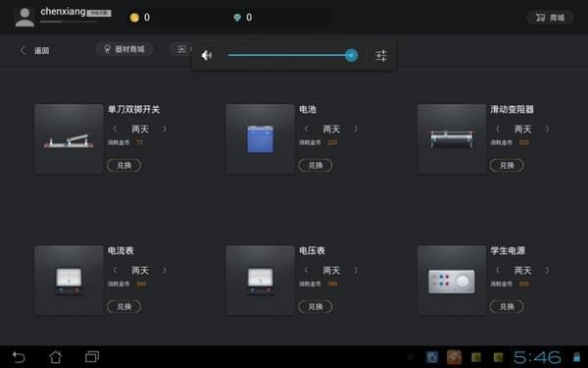Tap the Android back navigation icon
This screenshot has width=588, height=368.
tap(19, 357)
